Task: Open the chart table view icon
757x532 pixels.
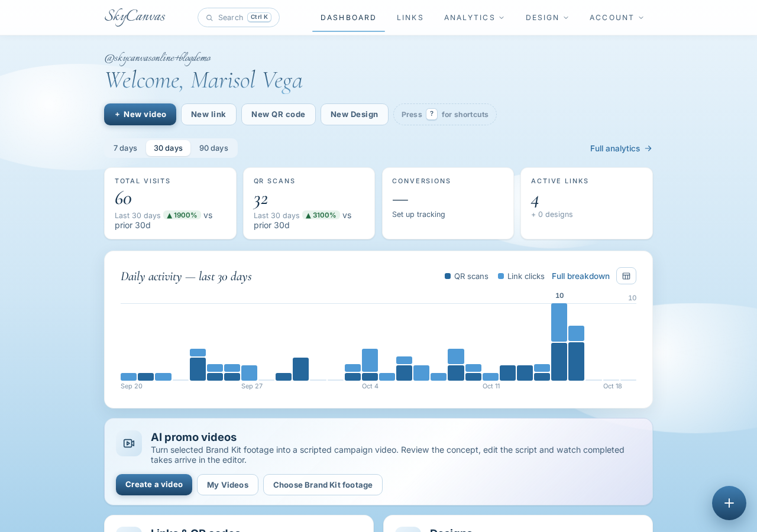Action: pyautogui.click(x=626, y=276)
